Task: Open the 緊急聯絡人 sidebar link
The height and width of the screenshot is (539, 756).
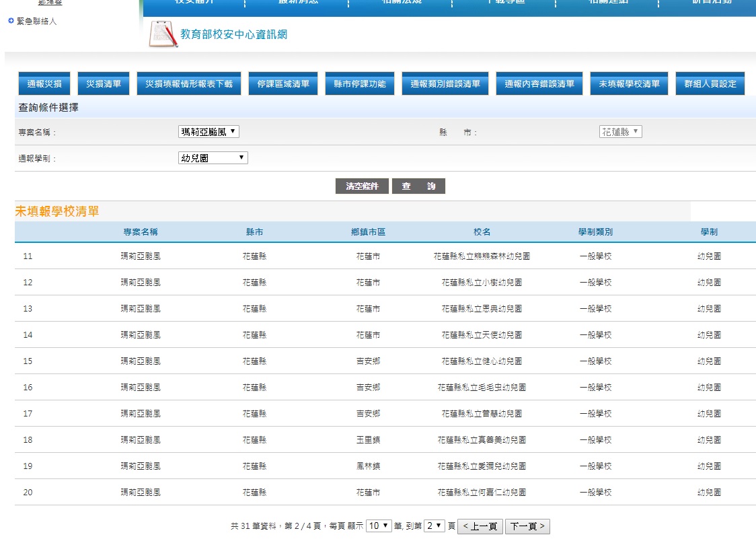Action: pos(37,22)
